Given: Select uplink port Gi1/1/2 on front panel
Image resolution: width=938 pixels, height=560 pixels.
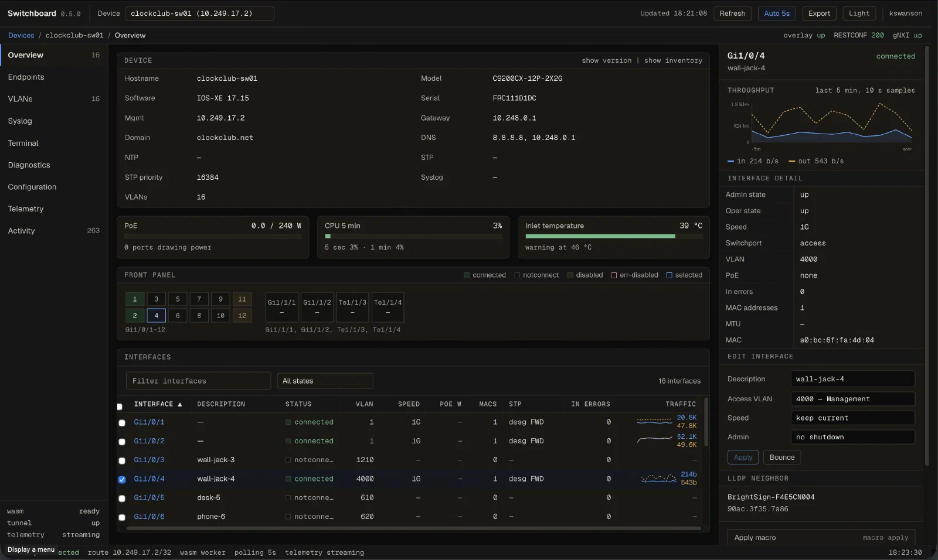Looking at the screenshot, I should coord(317,307).
